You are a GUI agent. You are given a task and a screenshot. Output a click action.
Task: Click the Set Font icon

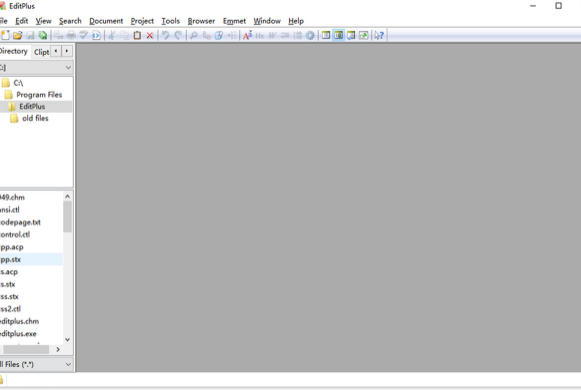pyautogui.click(x=247, y=36)
